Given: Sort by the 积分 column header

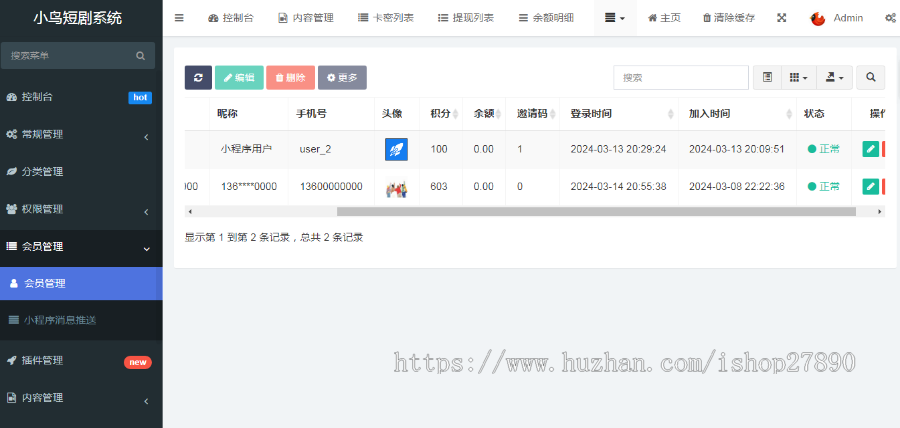Looking at the screenshot, I should pos(441,114).
